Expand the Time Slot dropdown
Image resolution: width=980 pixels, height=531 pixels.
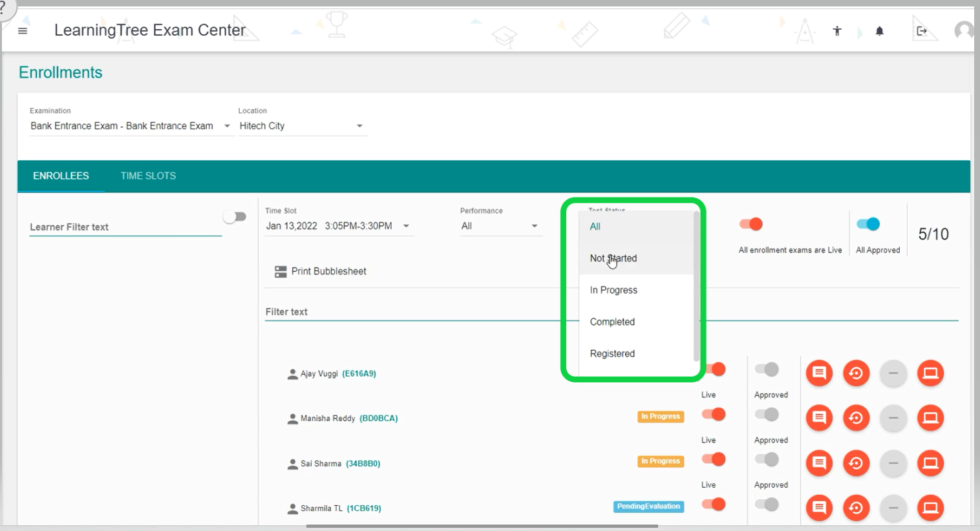click(406, 226)
